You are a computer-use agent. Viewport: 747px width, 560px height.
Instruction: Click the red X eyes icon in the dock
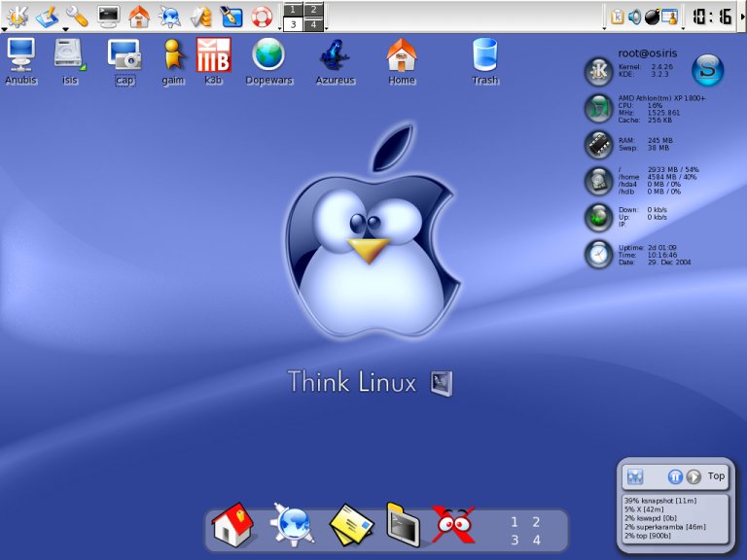454,524
